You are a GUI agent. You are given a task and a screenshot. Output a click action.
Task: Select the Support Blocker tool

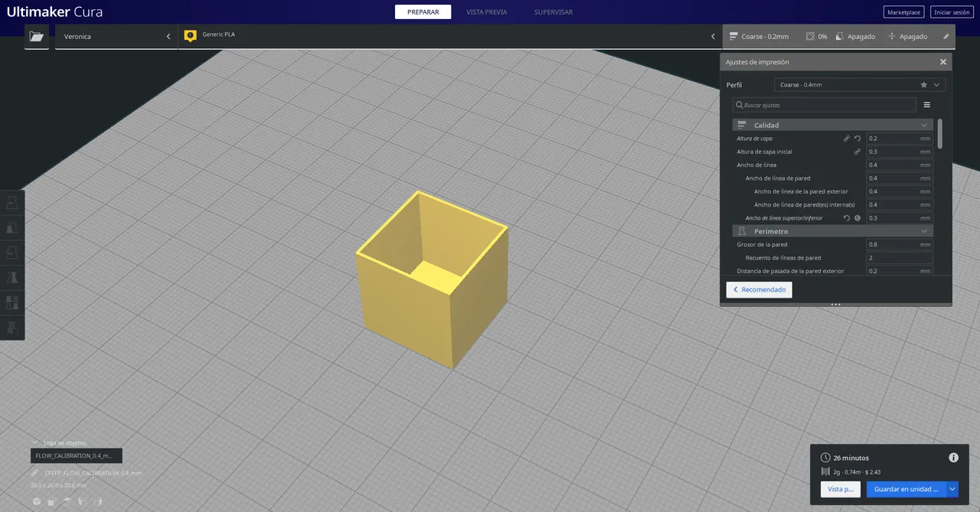pyautogui.click(x=12, y=328)
